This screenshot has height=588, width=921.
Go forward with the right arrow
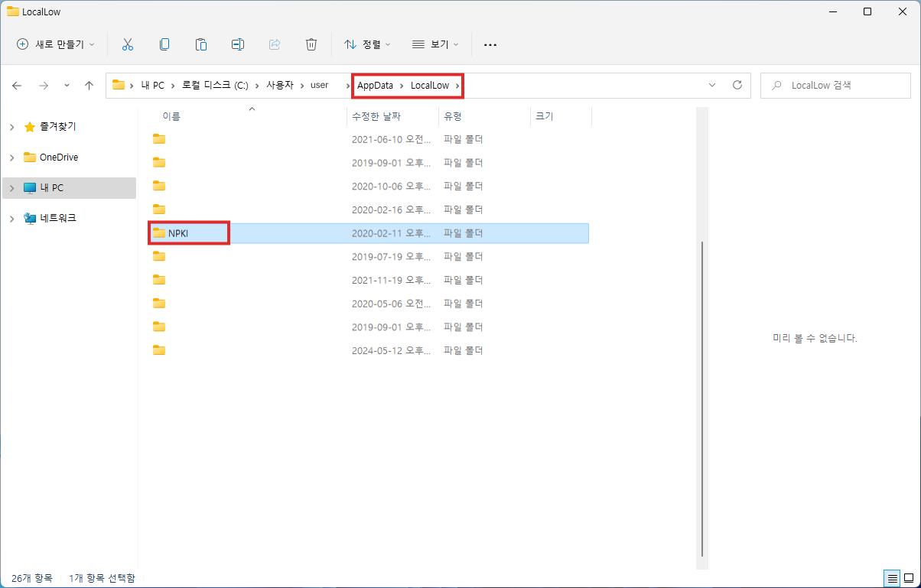click(x=44, y=86)
